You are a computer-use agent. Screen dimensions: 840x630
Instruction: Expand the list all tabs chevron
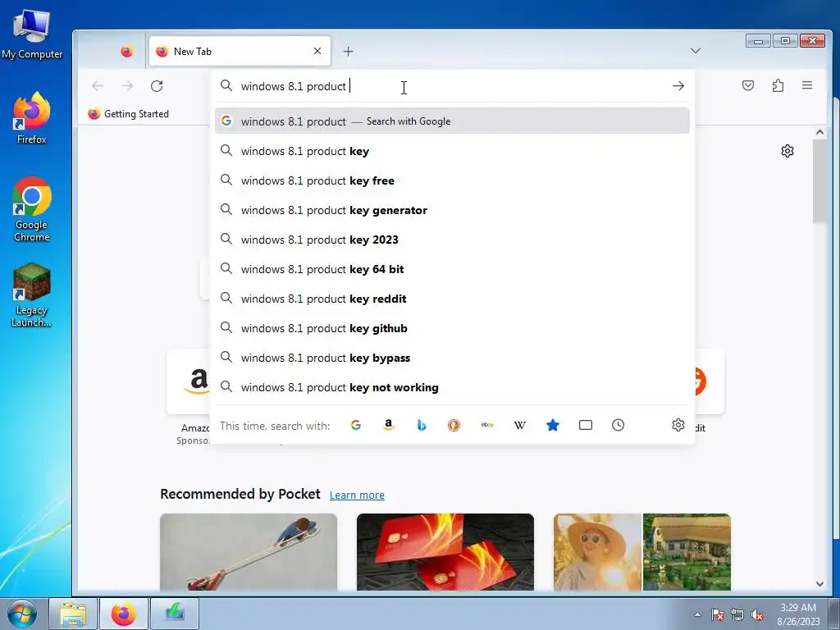pyautogui.click(x=696, y=51)
